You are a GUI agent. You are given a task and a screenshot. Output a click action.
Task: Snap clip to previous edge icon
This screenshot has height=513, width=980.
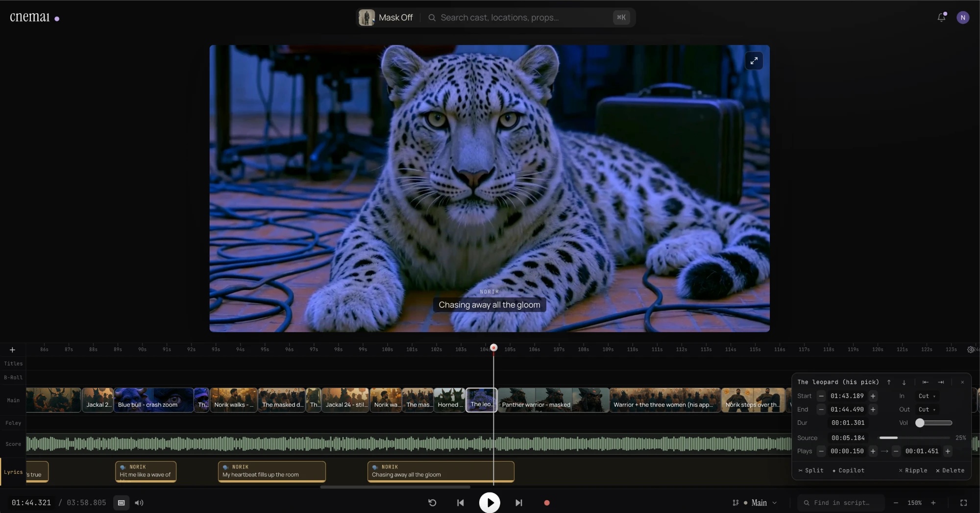click(x=926, y=382)
